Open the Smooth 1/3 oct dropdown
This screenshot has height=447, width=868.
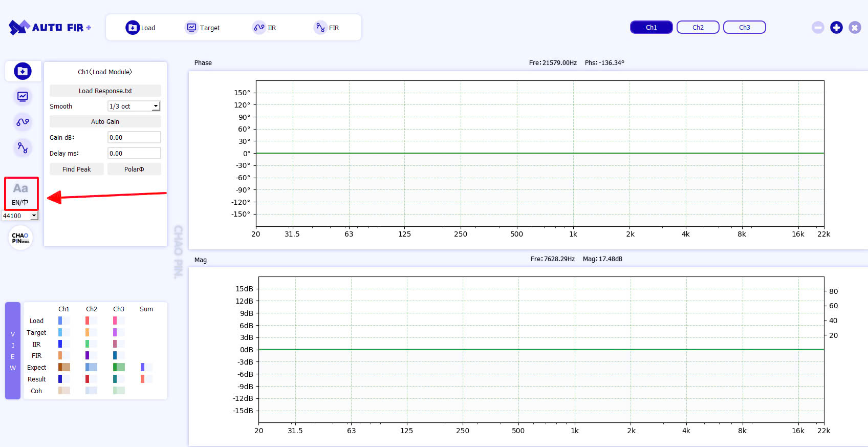click(134, 106)
